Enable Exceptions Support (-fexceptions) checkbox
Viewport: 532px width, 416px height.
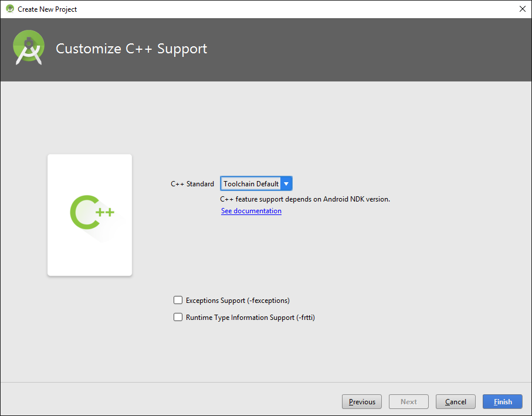[x=178, y=300]
